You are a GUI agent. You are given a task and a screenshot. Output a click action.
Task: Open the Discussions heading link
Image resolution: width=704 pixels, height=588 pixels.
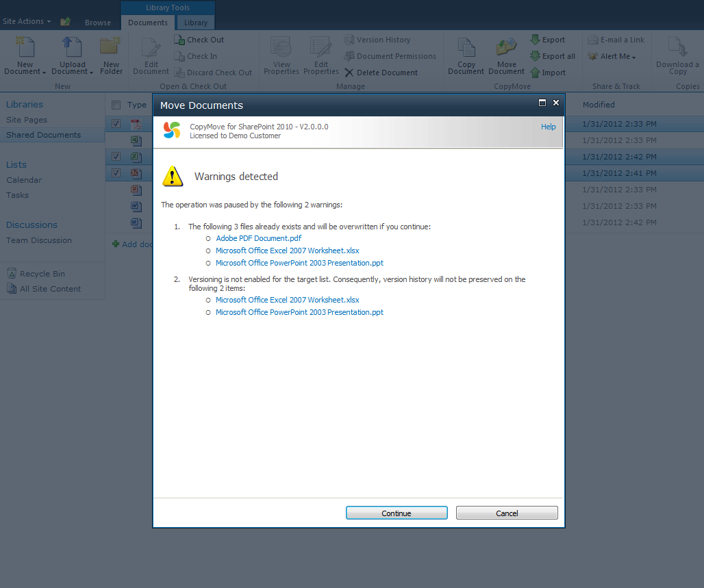tap(32, 225)
